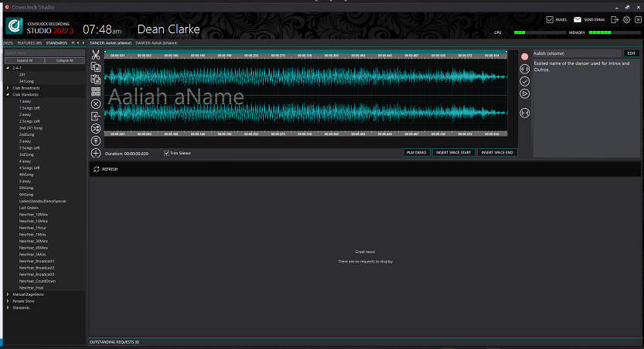The height and width of the screenshot is (349, 644).
Task: Collapse the Club Standards tree group
Action: [x=8, y=94]
